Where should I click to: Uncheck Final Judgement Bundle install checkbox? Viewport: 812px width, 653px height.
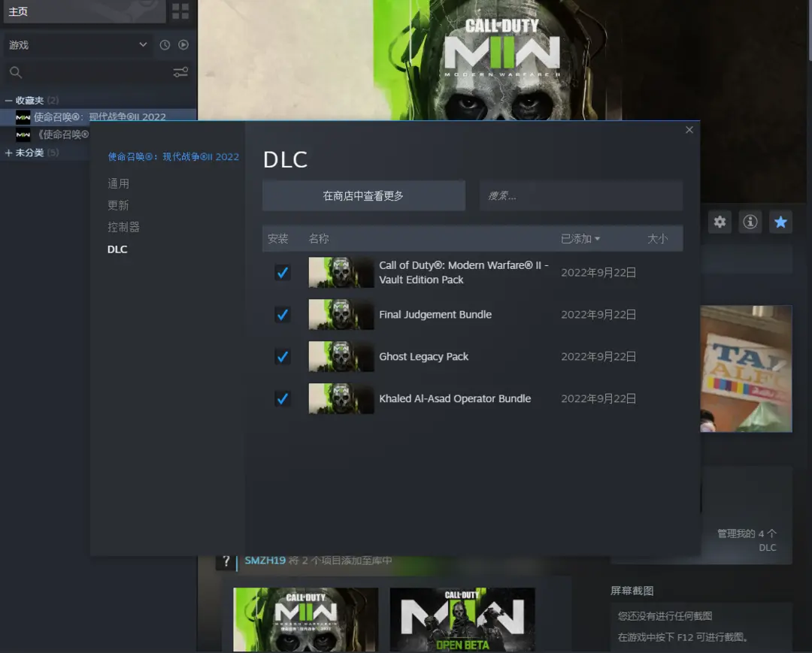pos(282,315)
